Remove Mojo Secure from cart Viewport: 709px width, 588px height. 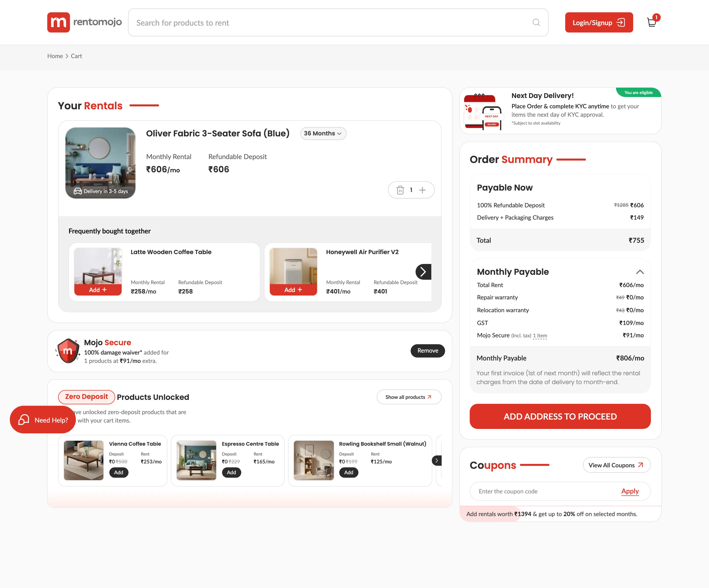point(427,351)
